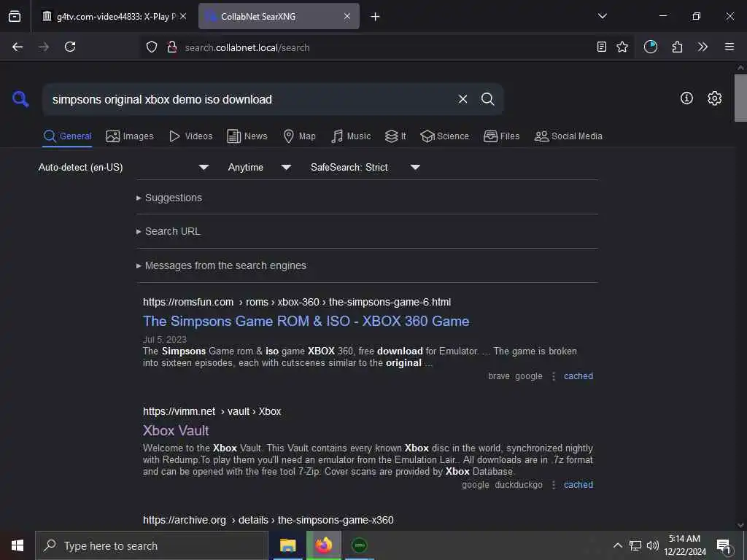Screen dimensions: 747x560
Task: Open the green round taskbar app
Action: pyautogui.click(x=359, y=545)
